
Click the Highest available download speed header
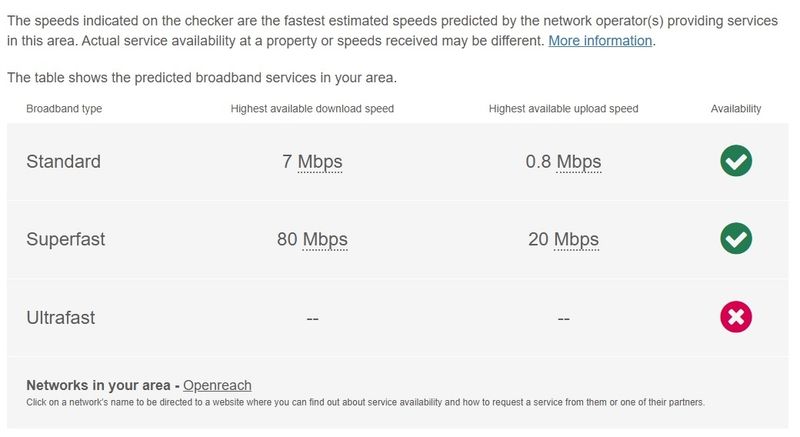point(312,109)
